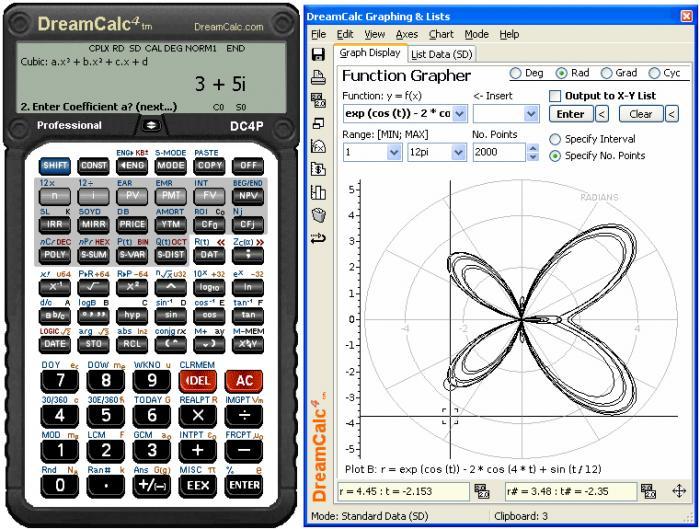This screenshot has height=529, width=700.
Task: Click the copy icon beside r = 4.45 field
Action: (482, 491)
